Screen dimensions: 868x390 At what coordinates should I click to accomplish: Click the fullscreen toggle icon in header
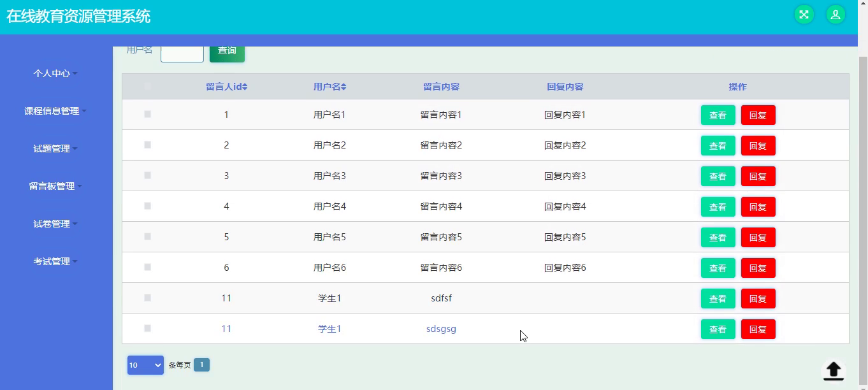click(804, 14)
